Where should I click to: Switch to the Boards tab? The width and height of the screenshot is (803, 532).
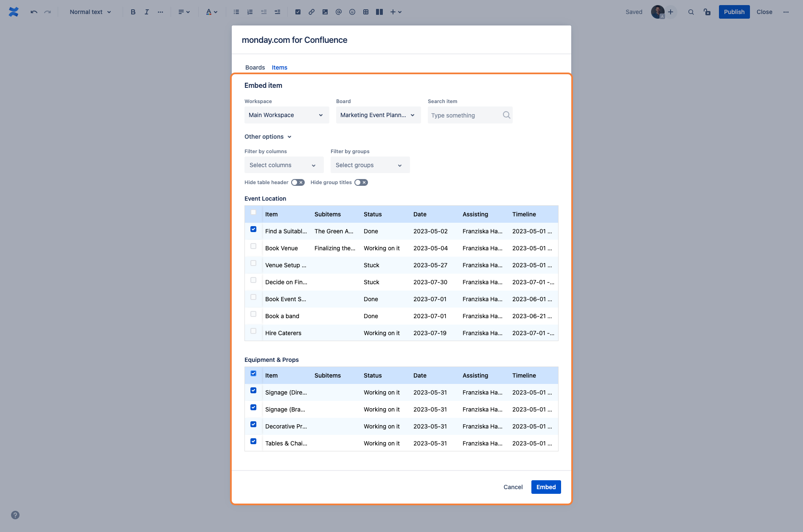tap(255, 67)
